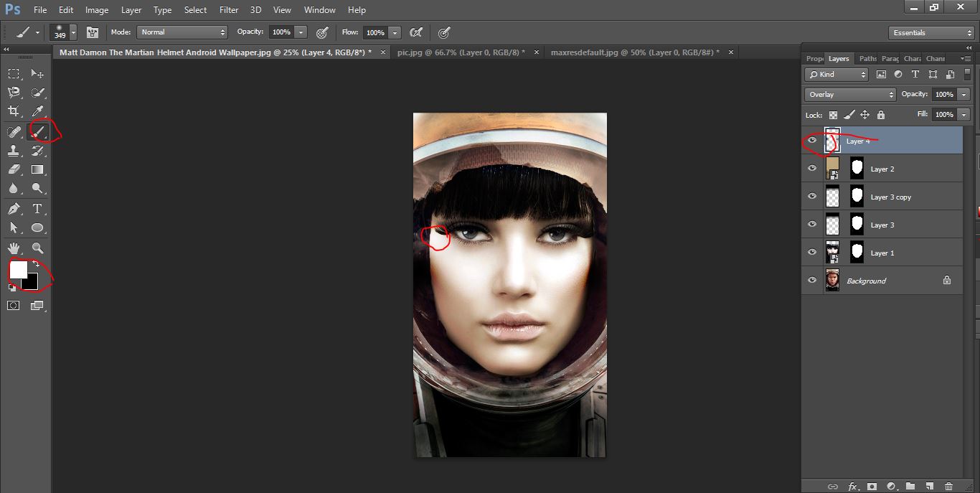Expand the brush Mode Normal dropdown

point(183,32)
